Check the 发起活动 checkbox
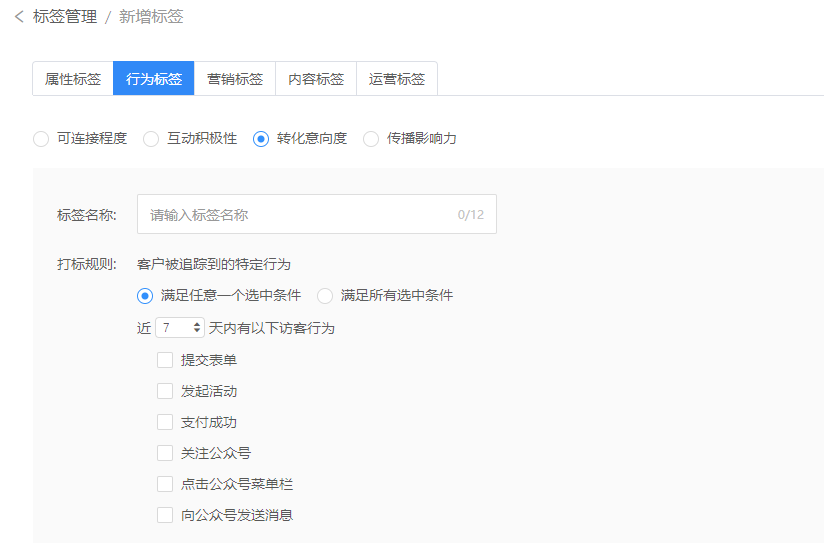 (x=165, y=391)
